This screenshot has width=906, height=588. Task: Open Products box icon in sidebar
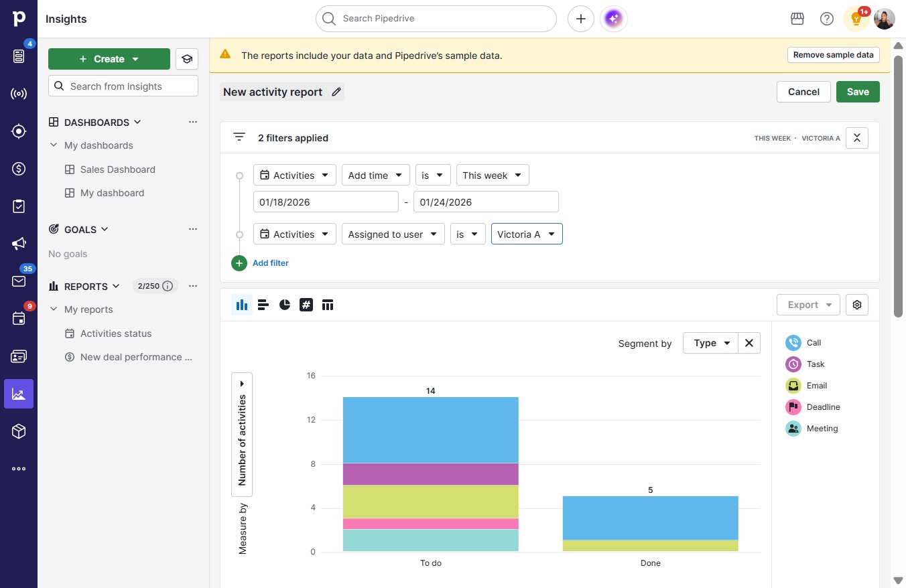19,431
